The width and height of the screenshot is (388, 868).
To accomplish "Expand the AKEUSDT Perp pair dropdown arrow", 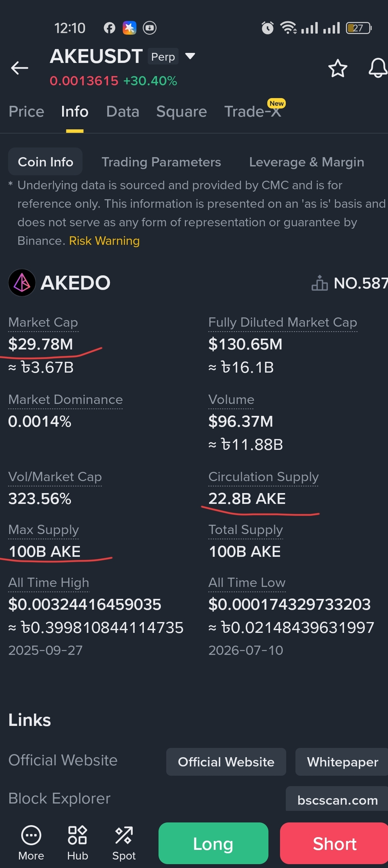I will [190, 56].
